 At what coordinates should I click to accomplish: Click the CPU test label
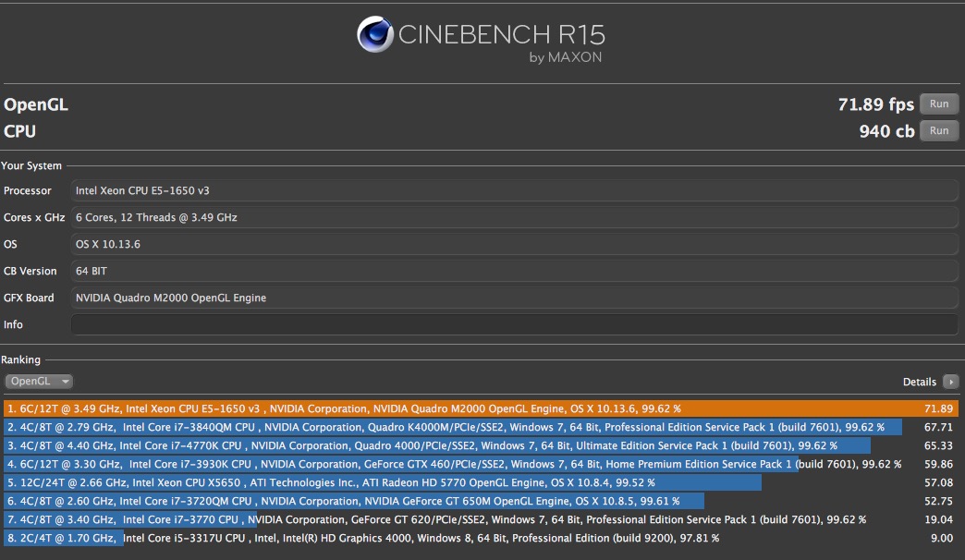tap(19, 131)
